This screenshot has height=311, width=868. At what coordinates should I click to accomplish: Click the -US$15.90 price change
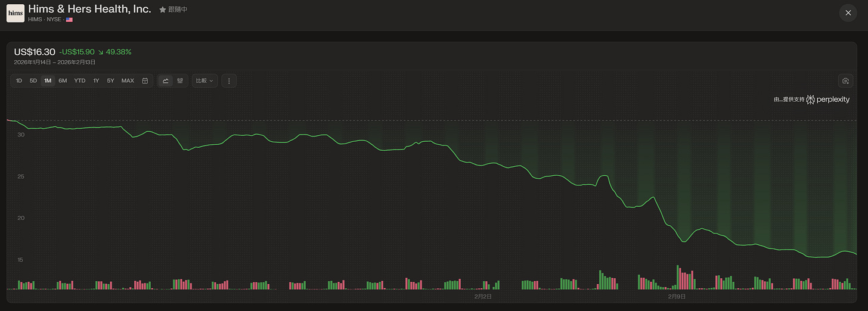(77, 52)
